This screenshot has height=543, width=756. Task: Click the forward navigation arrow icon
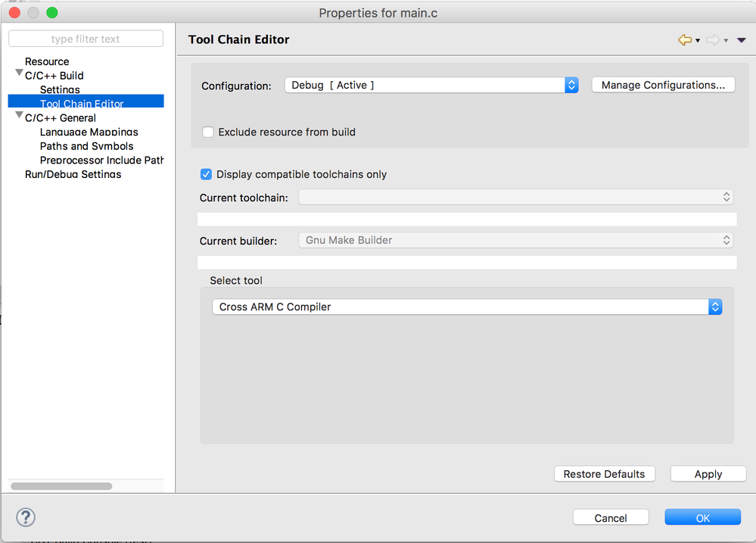[x=713, y=40]
